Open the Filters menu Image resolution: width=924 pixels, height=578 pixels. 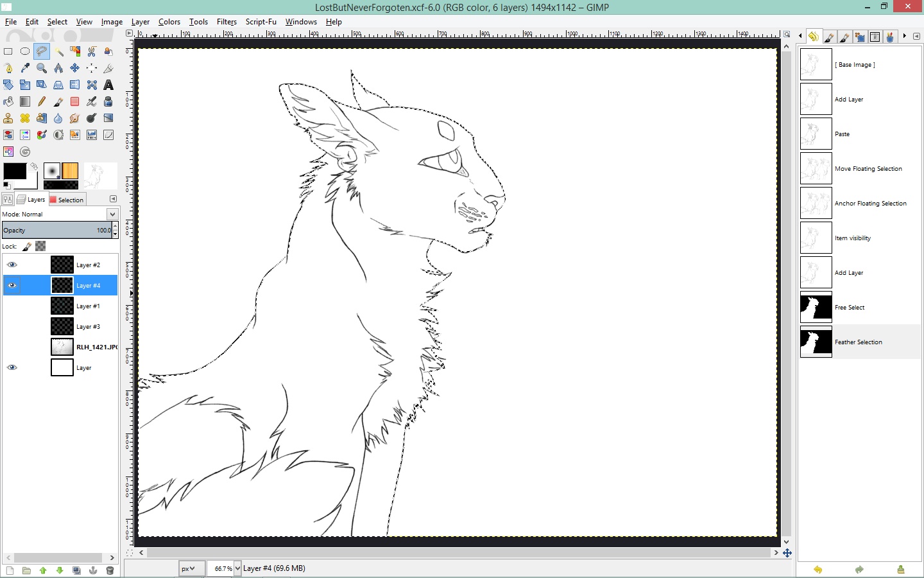[x=227, y=21]
